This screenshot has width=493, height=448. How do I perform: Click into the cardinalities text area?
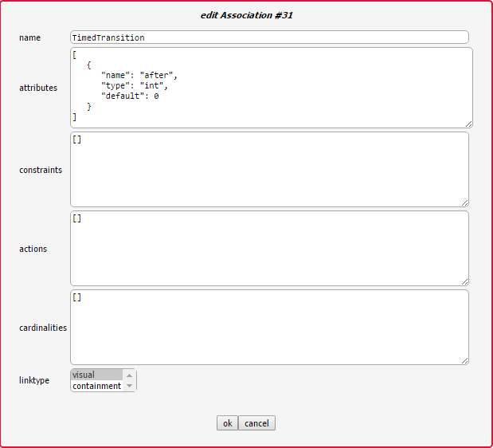pyautogui.click(x=269, y=327)
